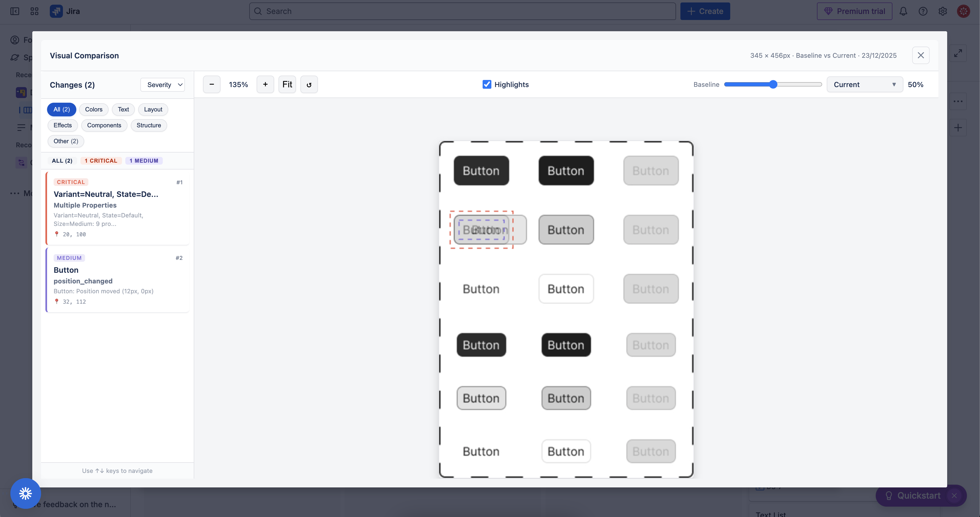
Task: Toggle the 1 CRITICAL severity filter
Action: click(101, 161)
